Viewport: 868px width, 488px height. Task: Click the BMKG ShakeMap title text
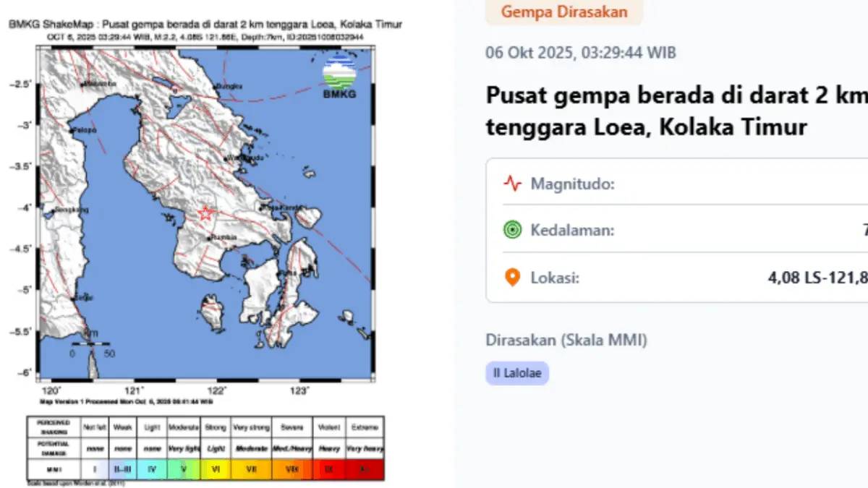click(205, 25)
